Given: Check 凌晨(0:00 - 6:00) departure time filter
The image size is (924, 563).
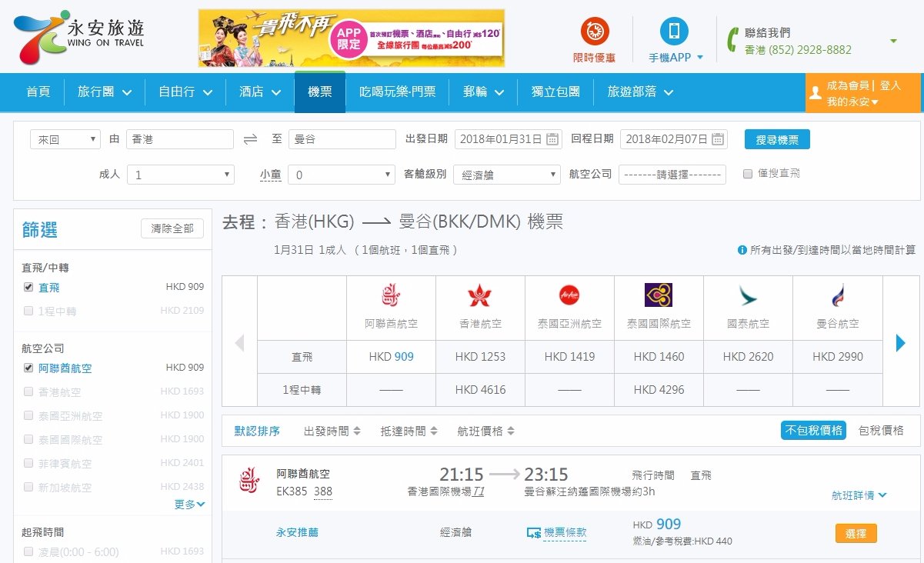Looking at the screenshot, I should click(28, 551).
